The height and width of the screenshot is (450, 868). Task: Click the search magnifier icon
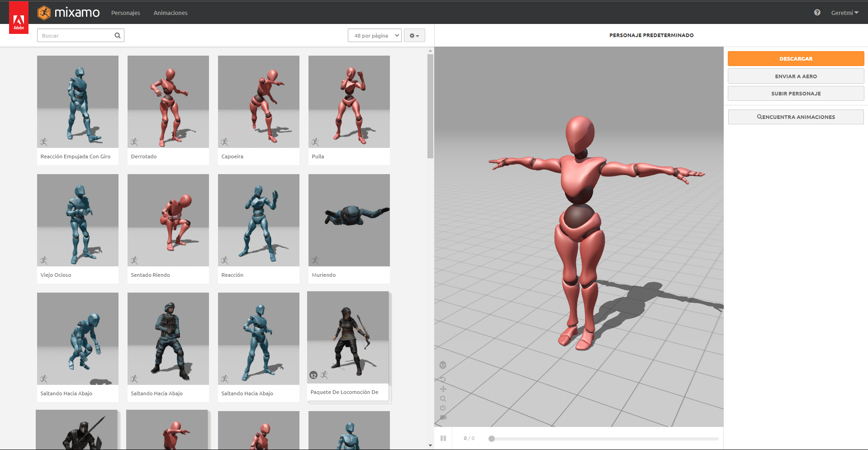point(118,36)
